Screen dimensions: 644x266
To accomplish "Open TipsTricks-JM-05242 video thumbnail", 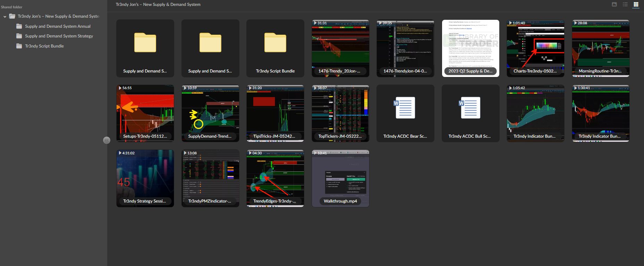I will tap(275, 113).
